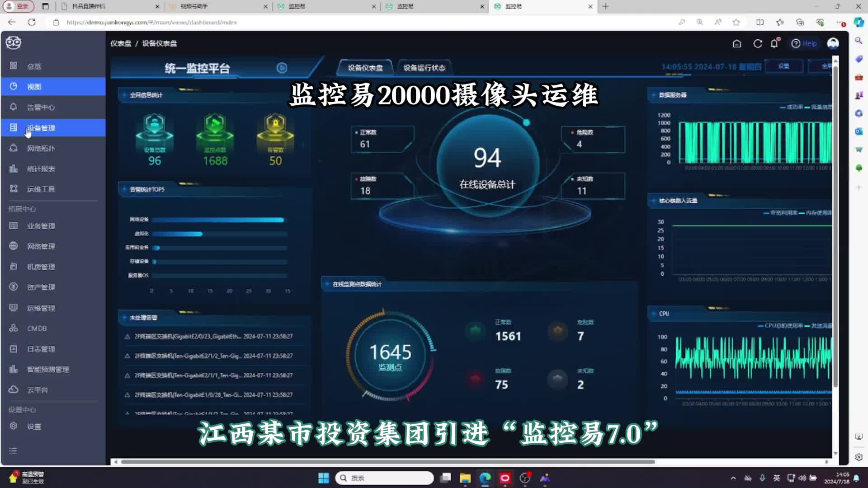
Task: Open first alarm row GigabitE2/0/23
Action: click(209, 336)
